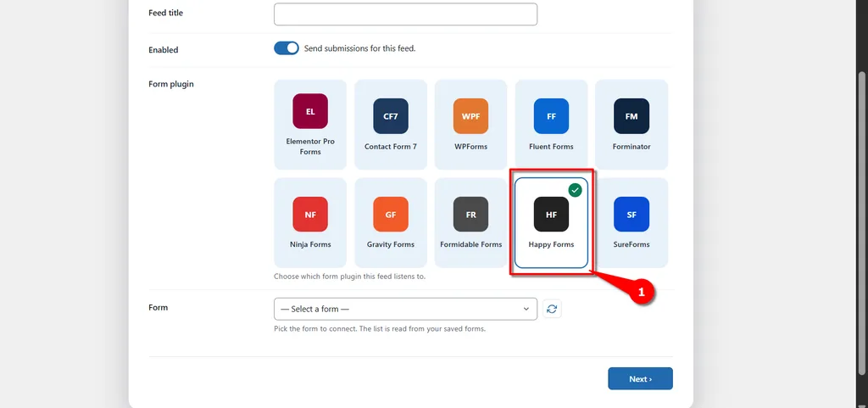Choose the Formidable Forms plugin card

tap(470, 222)
